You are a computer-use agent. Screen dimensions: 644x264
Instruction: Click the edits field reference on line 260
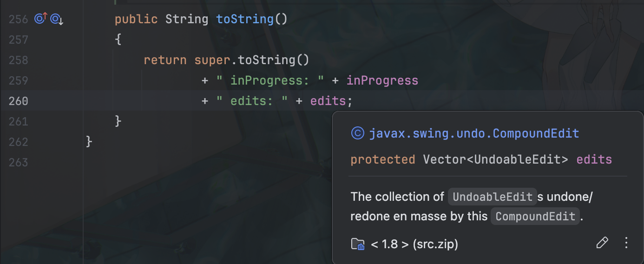click(328, 101)
